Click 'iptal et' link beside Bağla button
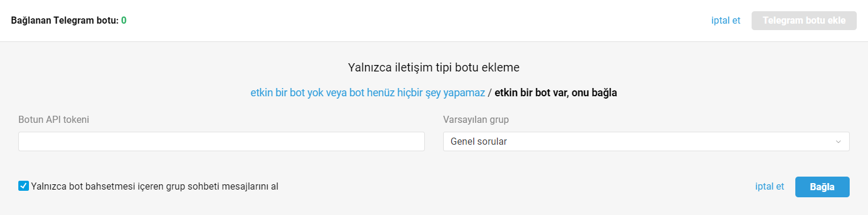868x215 pixels. [770, 187]
